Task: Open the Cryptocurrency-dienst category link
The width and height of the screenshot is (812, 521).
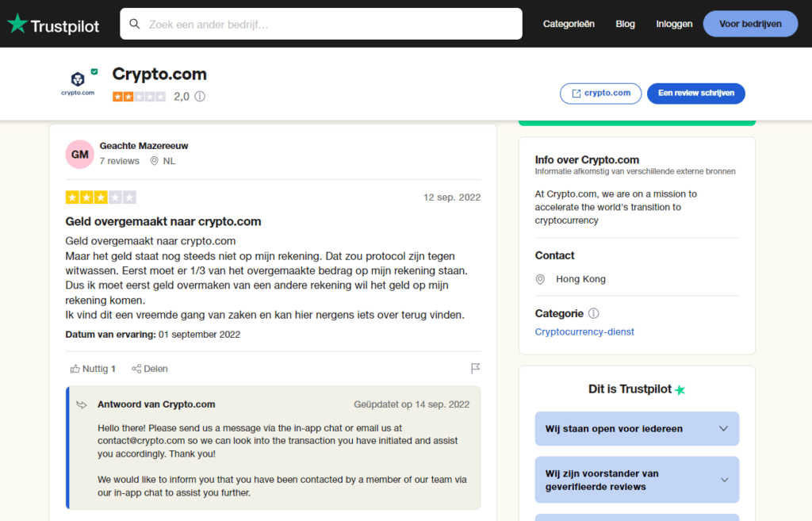Action: 584,332
